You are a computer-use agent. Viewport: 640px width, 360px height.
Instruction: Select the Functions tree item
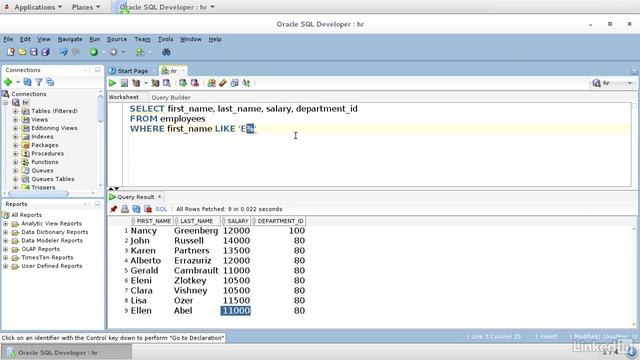click(44, 162)
